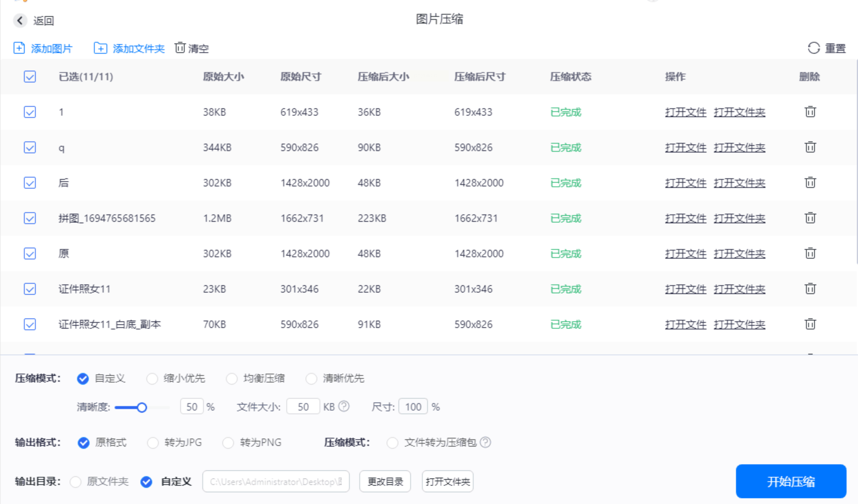Screen dimensions: 858x504
Task: Click the back arrow icon
Action: pyautogui.click(x=20, y=20)
